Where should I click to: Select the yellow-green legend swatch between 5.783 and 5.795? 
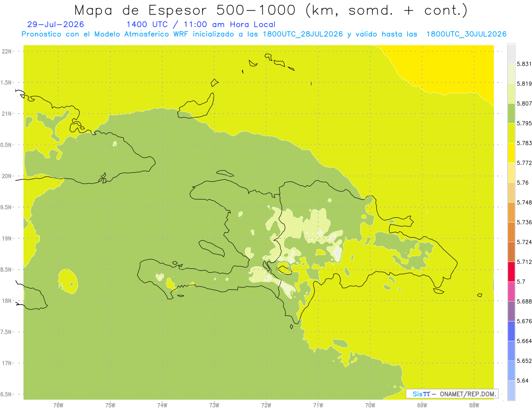(x=511, y=133)
